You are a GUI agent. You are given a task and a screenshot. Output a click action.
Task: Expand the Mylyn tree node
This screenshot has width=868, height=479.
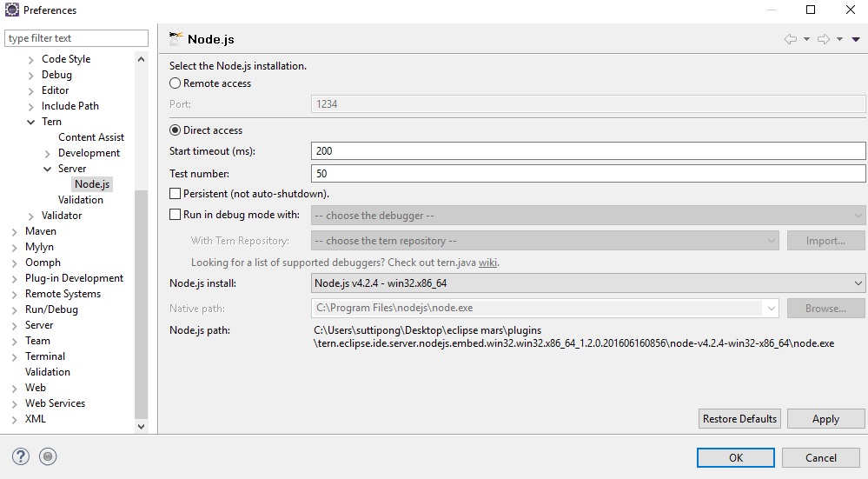pyautogui.click(x=15, y=248)
